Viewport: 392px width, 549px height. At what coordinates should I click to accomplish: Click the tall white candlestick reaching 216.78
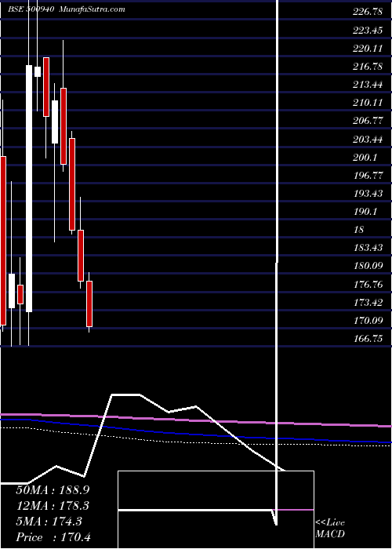(x=29, y=188)
